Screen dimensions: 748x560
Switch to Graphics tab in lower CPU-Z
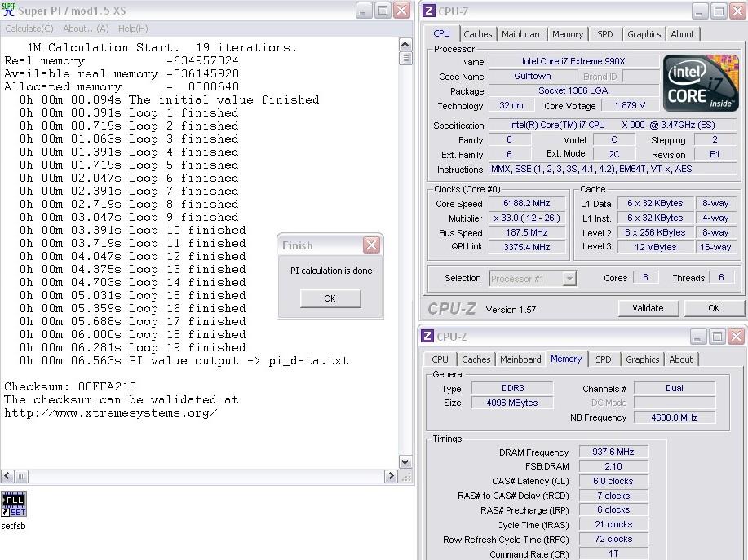[643, 359]
